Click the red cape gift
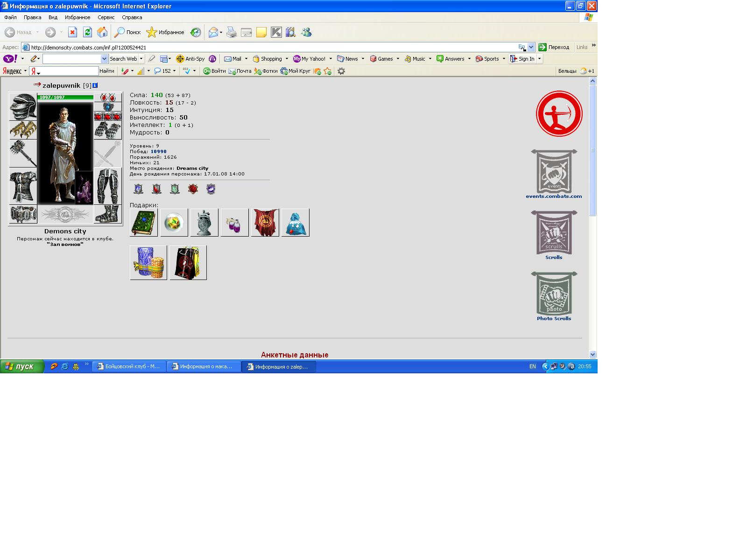 265,223
